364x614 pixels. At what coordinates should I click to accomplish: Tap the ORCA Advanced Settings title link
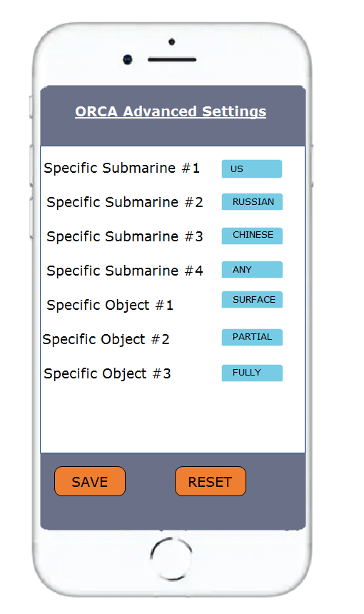(171, 111)
